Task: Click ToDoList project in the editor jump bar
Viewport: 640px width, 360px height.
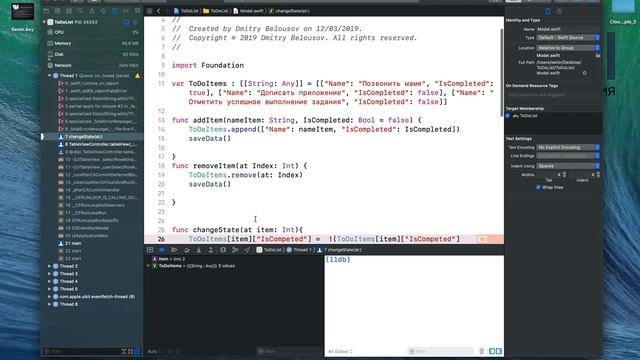Action: (x=186, y=11)
